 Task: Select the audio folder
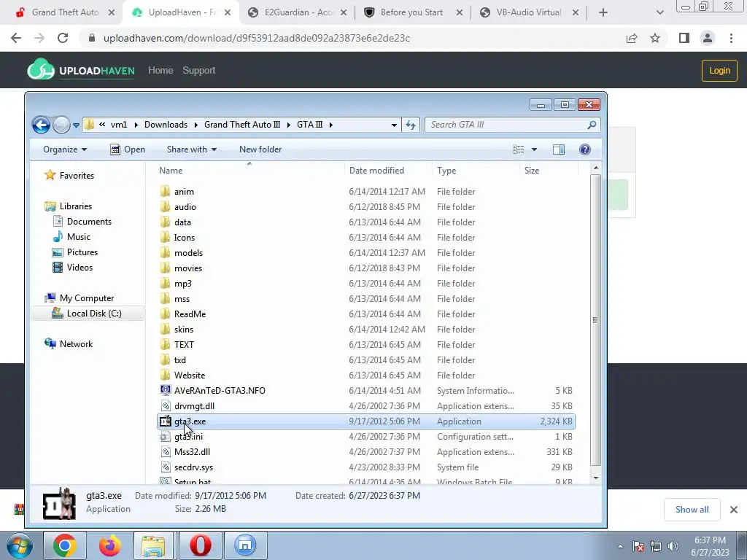(x=366, y=206)
